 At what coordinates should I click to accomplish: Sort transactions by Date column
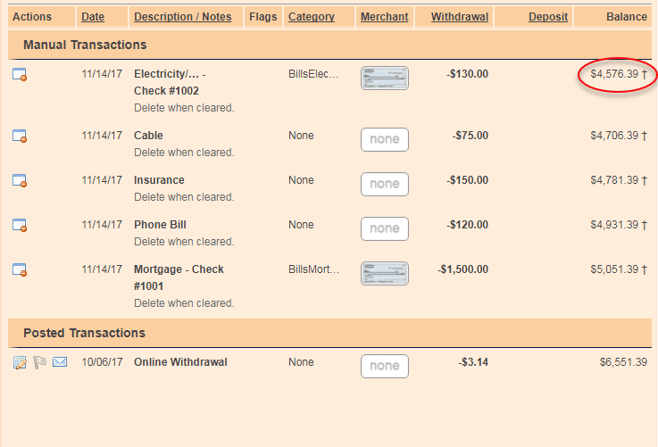coord(93,17)
